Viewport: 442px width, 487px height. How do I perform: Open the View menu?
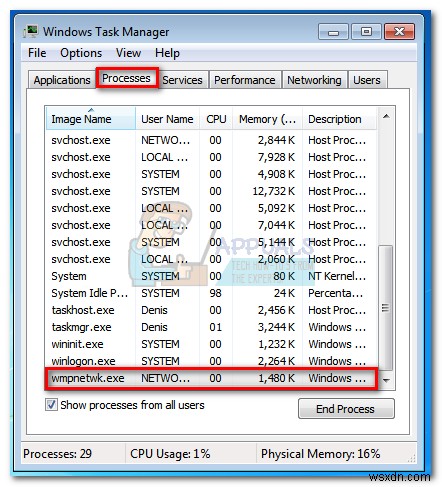[x=128, y=53]
